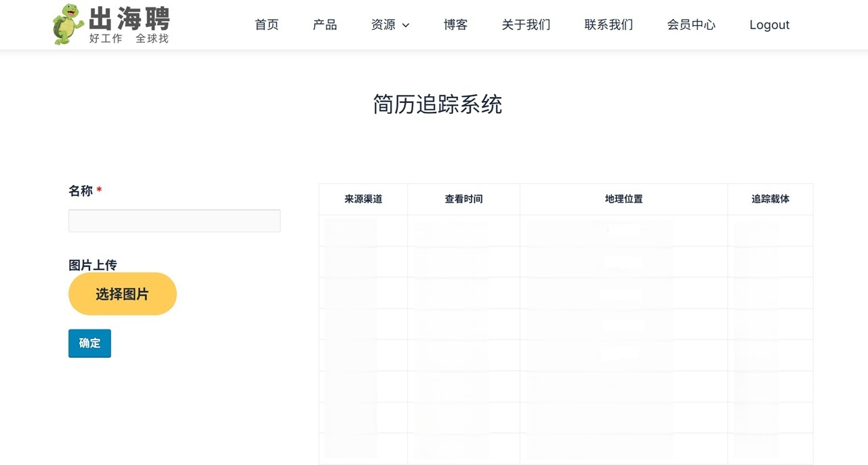Click the Logout link
Image resolution: width=868 pixels, height=465 pixels.
click(769, 25)
